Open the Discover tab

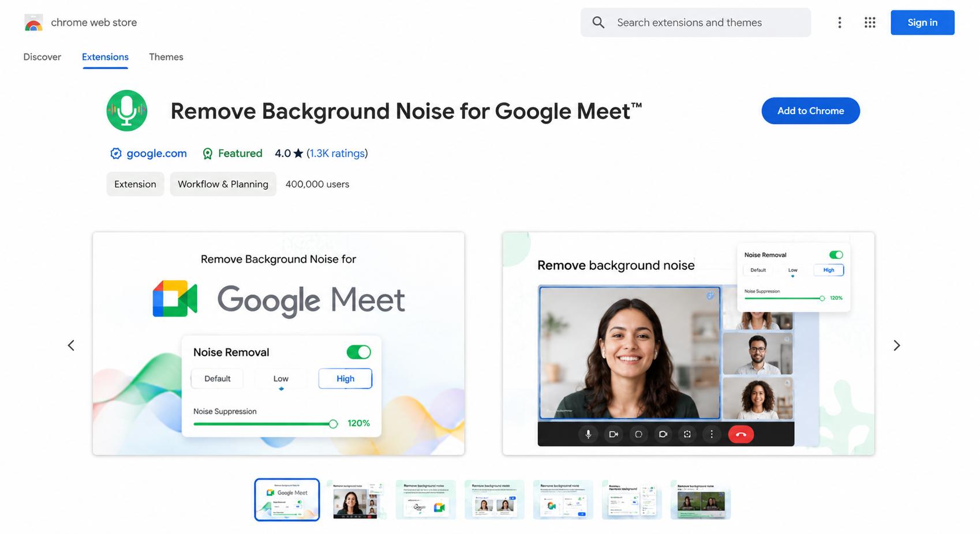pos(42,57)
